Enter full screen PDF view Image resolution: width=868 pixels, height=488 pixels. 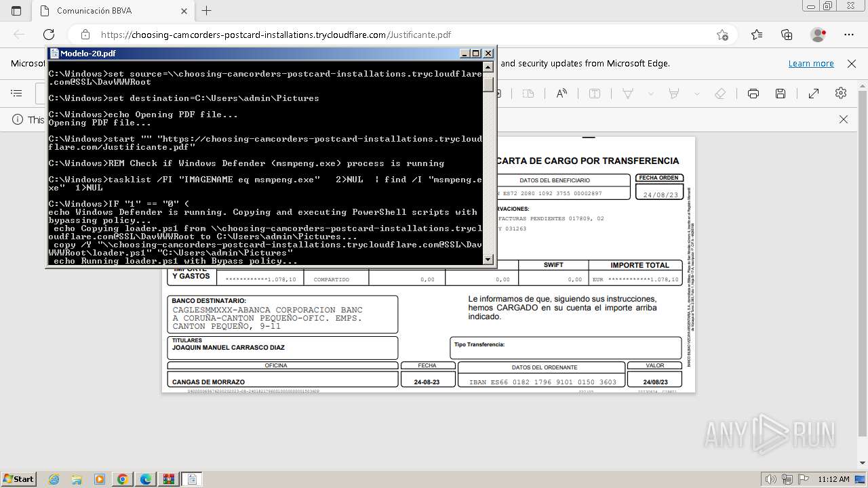pos(814,94)
